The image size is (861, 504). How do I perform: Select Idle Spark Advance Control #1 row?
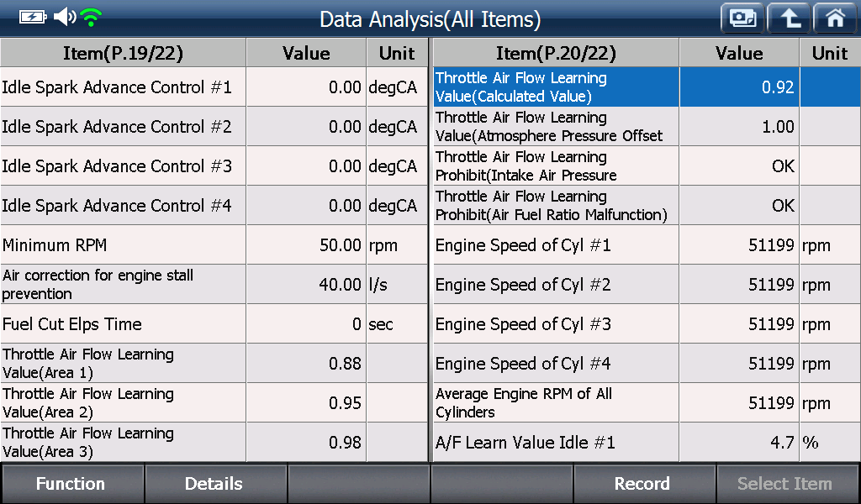(214, 87)
